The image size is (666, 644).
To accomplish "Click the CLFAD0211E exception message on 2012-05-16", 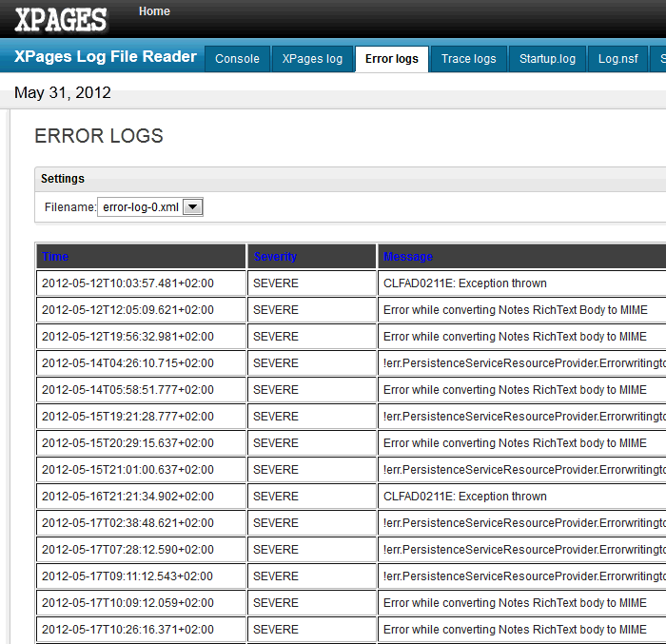I will [464, 497].
